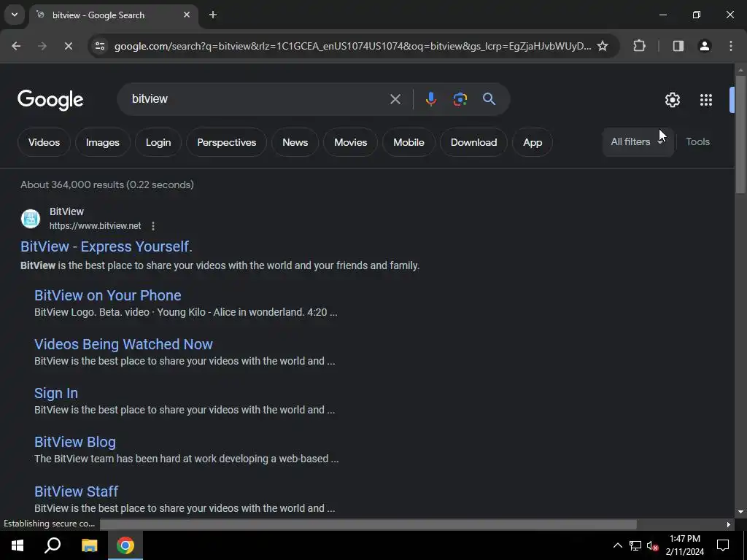Click the Chrome address bar URL
This screenshot has height=560, width=747.
click(352, 46)
